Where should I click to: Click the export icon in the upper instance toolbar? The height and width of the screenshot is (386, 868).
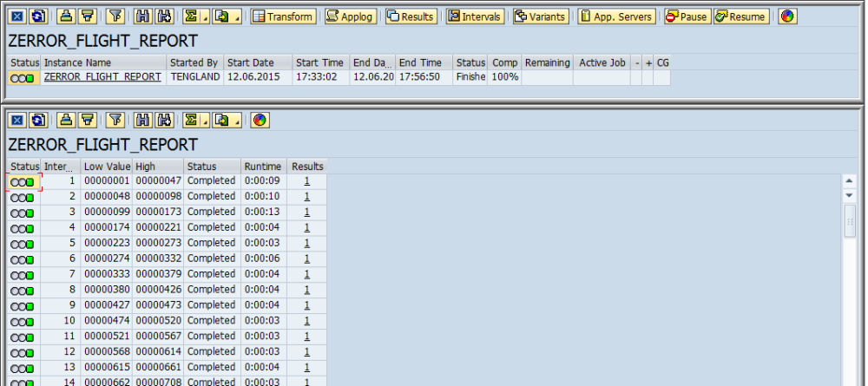tap(222, 16)
